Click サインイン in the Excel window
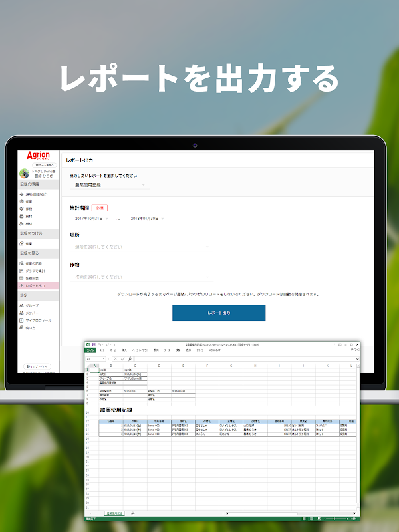The width and height of the screenshot is (399, 532). point(355,350)
